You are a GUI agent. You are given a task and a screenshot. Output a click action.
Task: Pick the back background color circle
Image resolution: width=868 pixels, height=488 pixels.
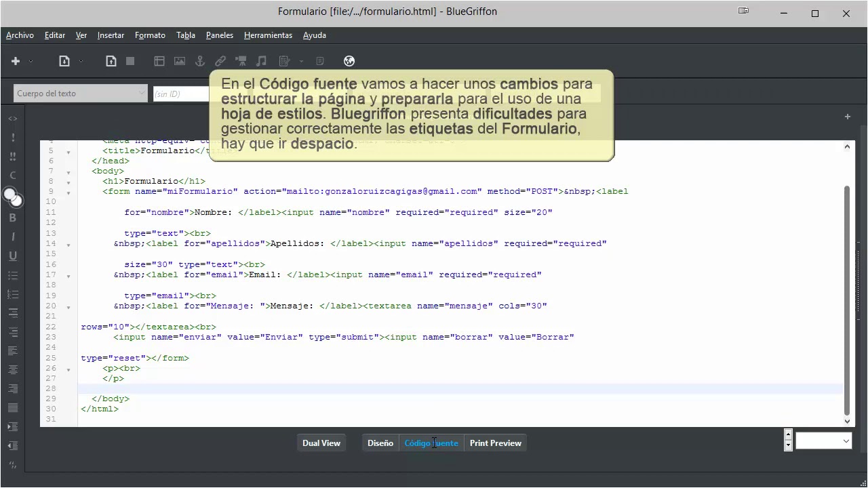18,201
